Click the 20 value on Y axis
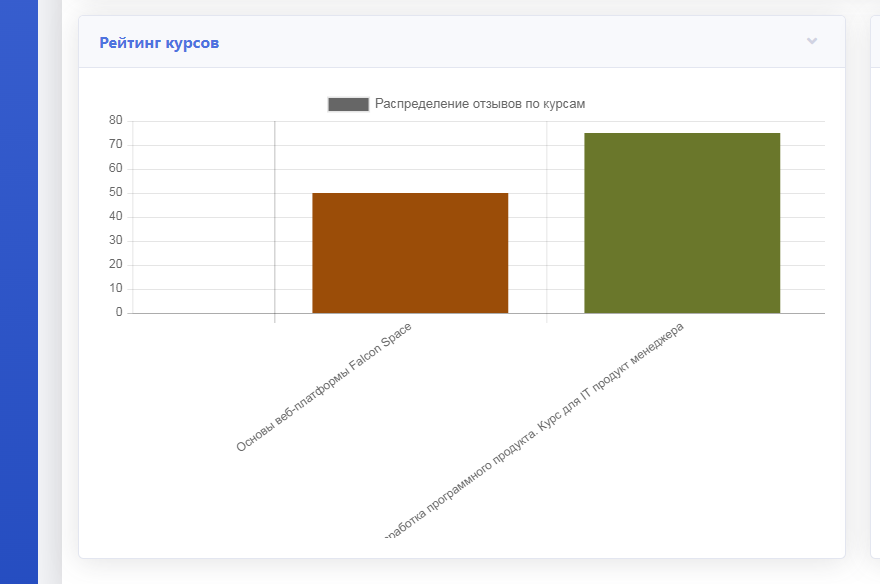This screenshot has height=584, width=880. click(x=115, y=265)
